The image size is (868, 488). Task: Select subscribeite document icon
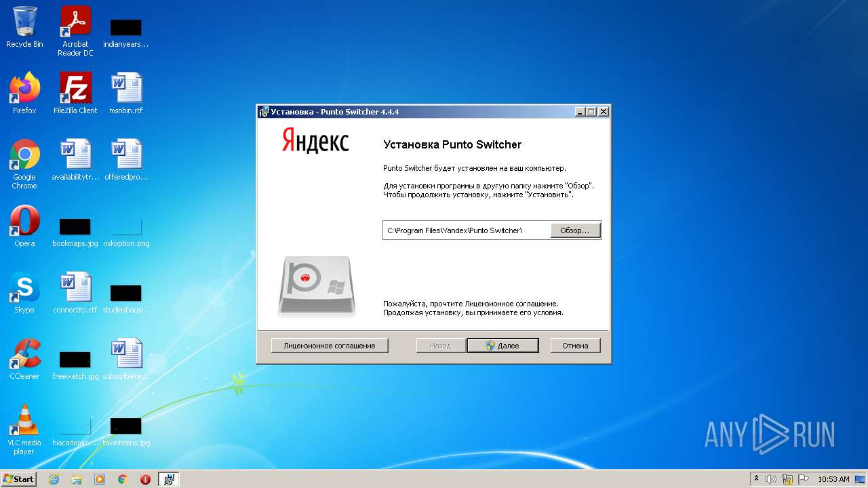(x=126, y=359)
